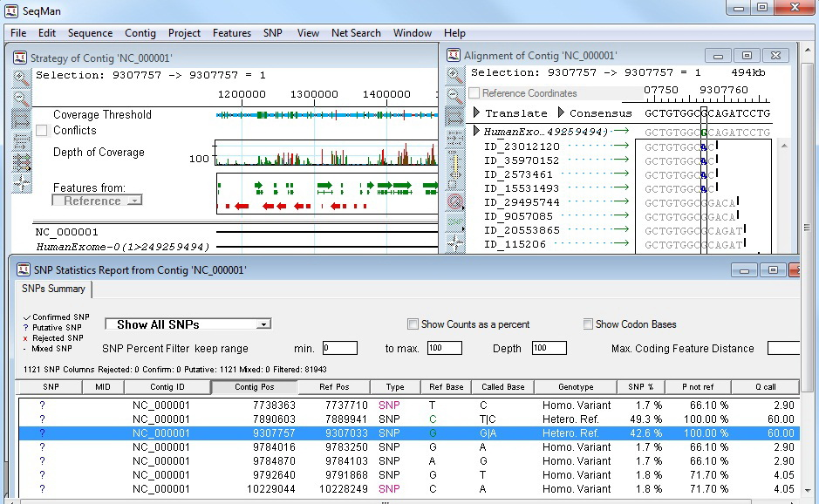Click the crosshair tool in Strategy toolbar

tap(21, 183)
